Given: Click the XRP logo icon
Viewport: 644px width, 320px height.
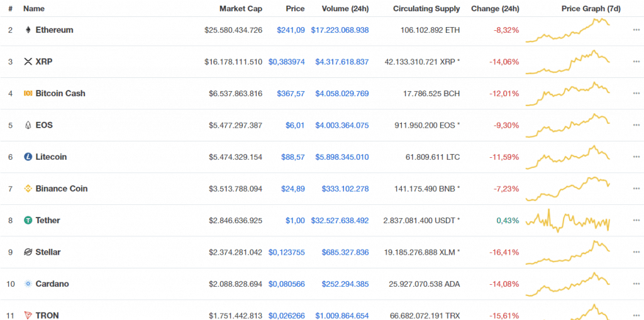Looking at the screenshot, I should pos(28,62).
